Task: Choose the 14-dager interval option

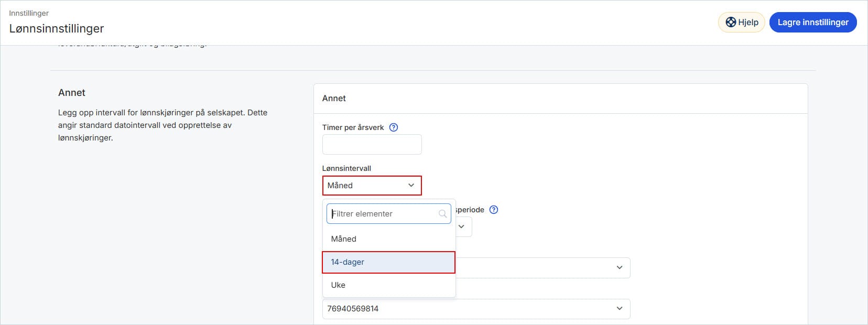Action: pos(388,262)
